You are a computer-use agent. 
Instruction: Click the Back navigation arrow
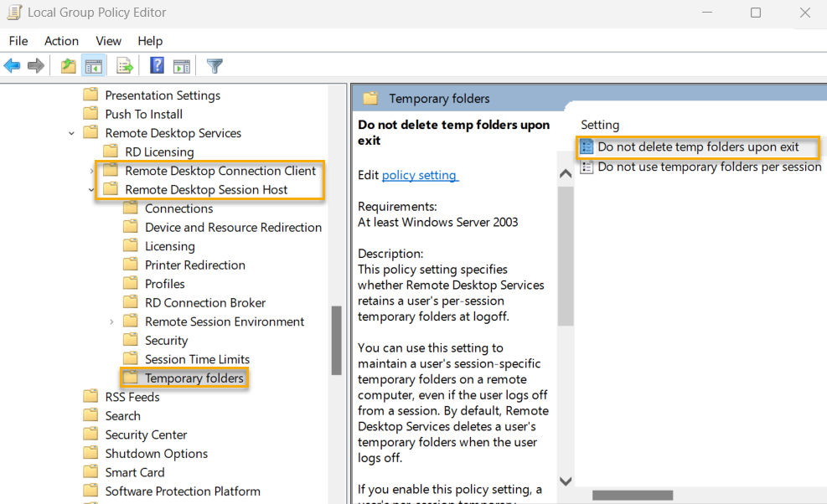click(x=12, y=65)
